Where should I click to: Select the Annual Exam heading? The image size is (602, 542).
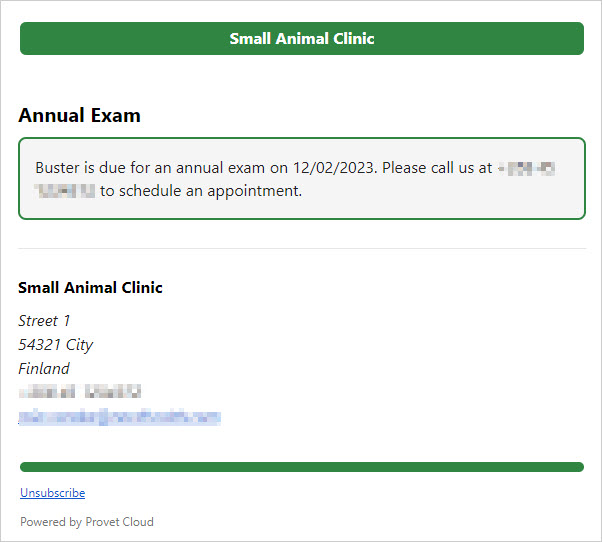pyautogui.click(x=79, y=115)
